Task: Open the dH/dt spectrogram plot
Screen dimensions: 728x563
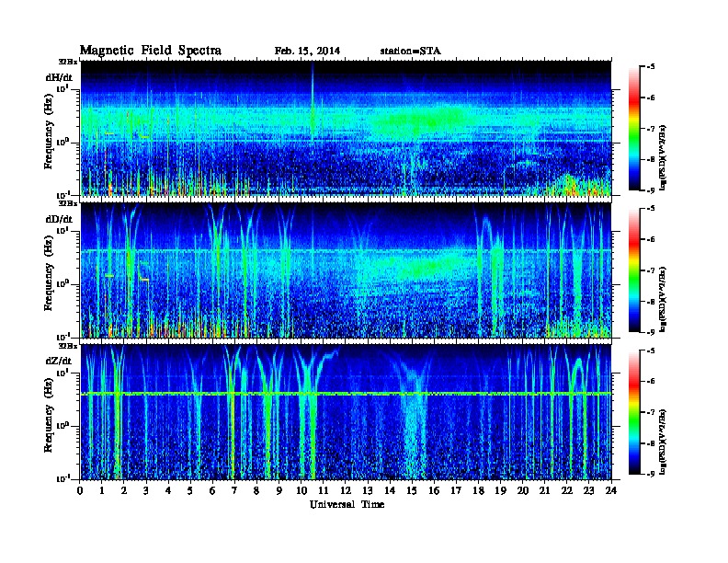Action: 346,128
